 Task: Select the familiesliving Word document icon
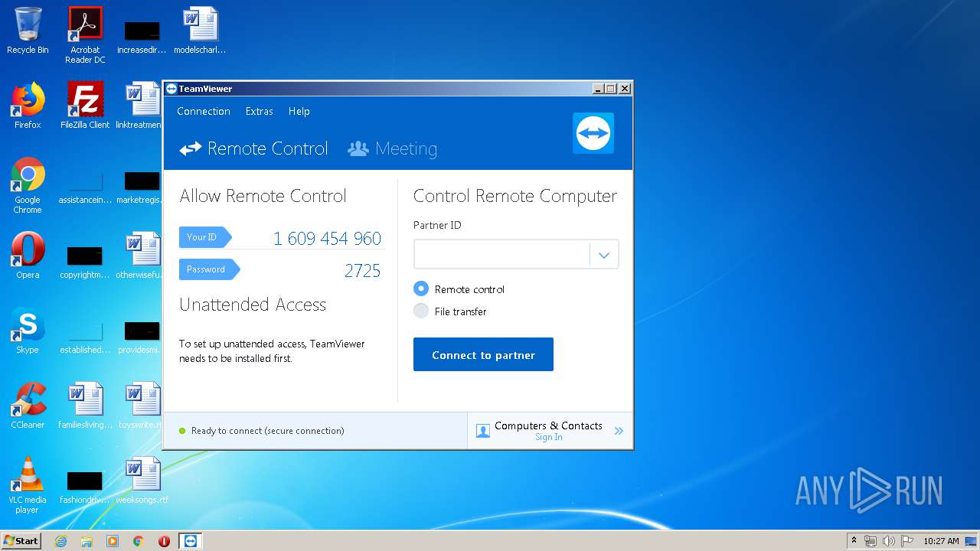coord(85,406)
